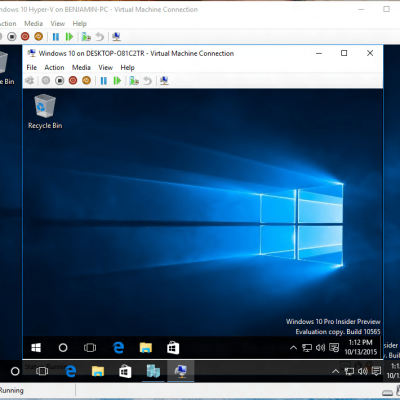
Task: Click Turn Off icon in BENJAMIN-PC window toolbar
Action: coord(12,36)
